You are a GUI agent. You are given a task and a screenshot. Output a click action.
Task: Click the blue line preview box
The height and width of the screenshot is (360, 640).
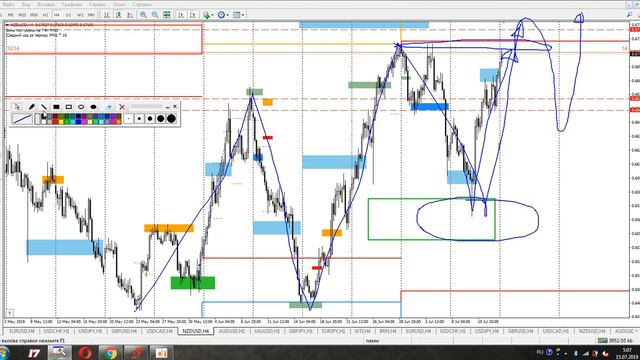pos(22,119)
